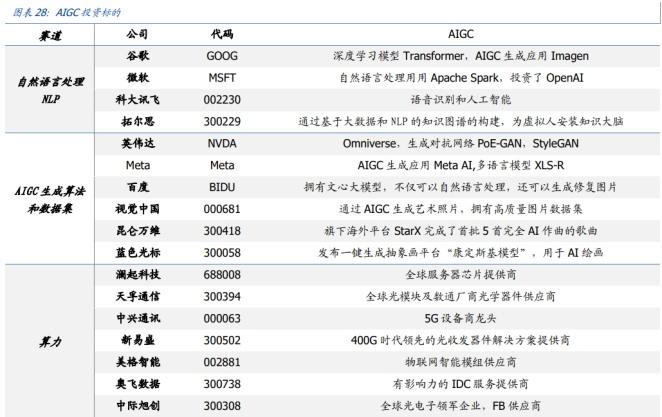Image resolution: width=662 pixels, height=417 pixels.
Task: Click stock code '002881'
Action: pyautogui.click(x=222, y=363)
